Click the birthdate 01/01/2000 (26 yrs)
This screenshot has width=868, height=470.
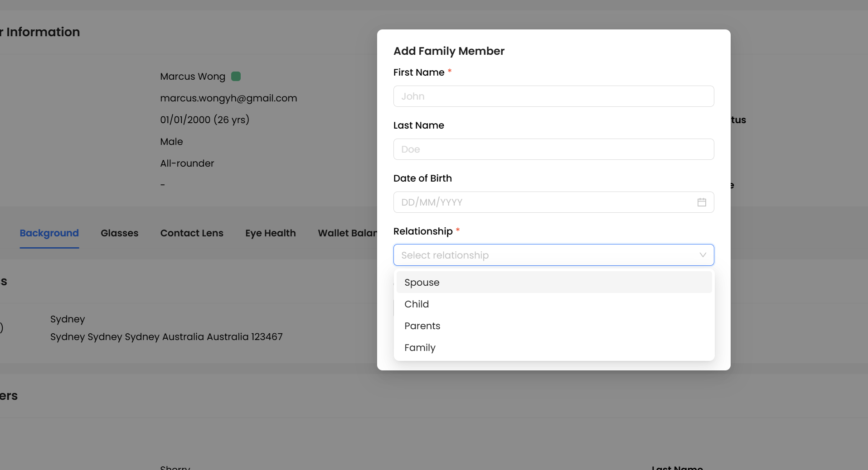pos(204,120)
